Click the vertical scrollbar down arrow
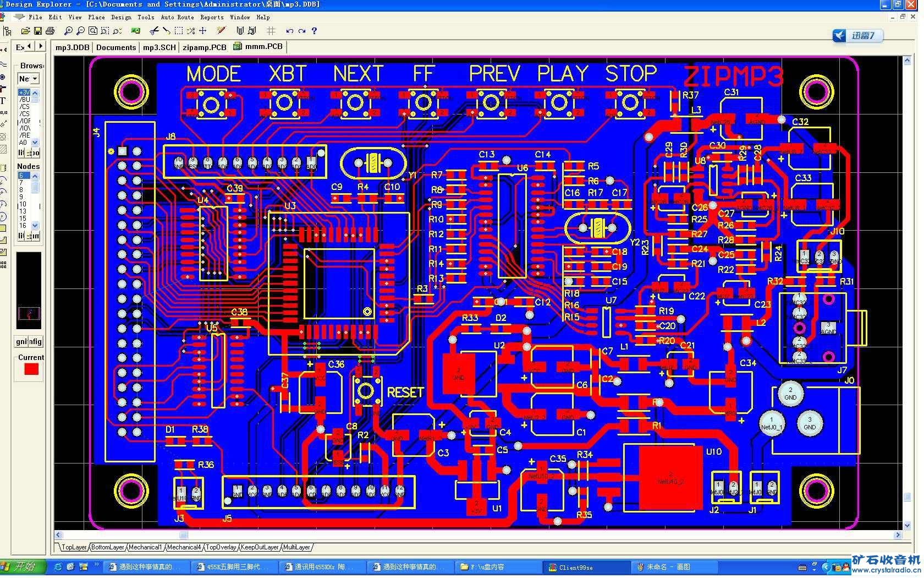The width and height of the screenshot is (924, 578). (907, 525)
